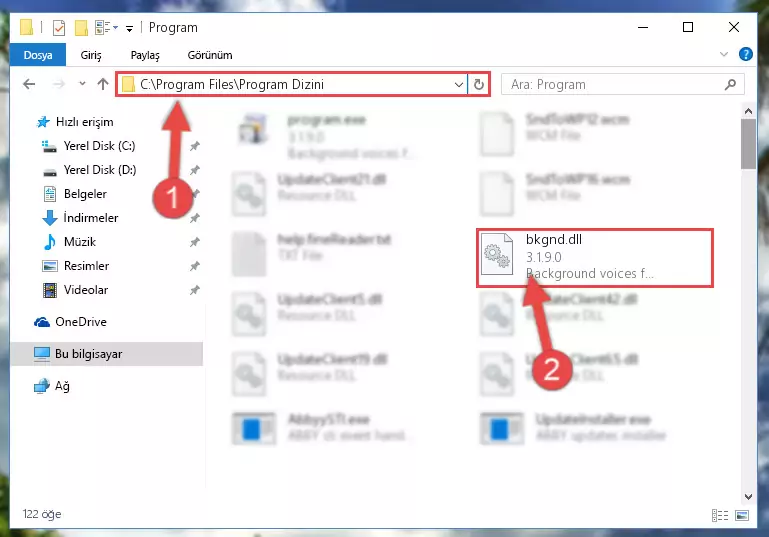Open Müzik folder in sidebar
The height and width of the screenshot is (537, 769).
(70, 242)
